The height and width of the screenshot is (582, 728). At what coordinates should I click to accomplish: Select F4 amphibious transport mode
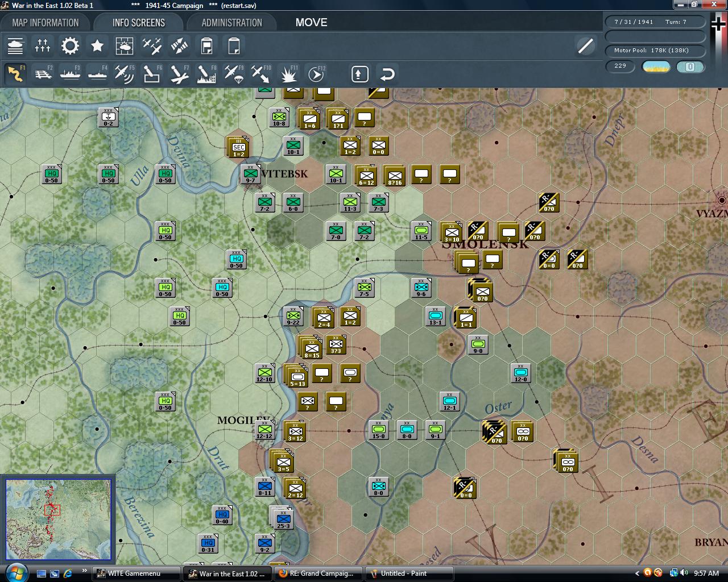point(97,74)
